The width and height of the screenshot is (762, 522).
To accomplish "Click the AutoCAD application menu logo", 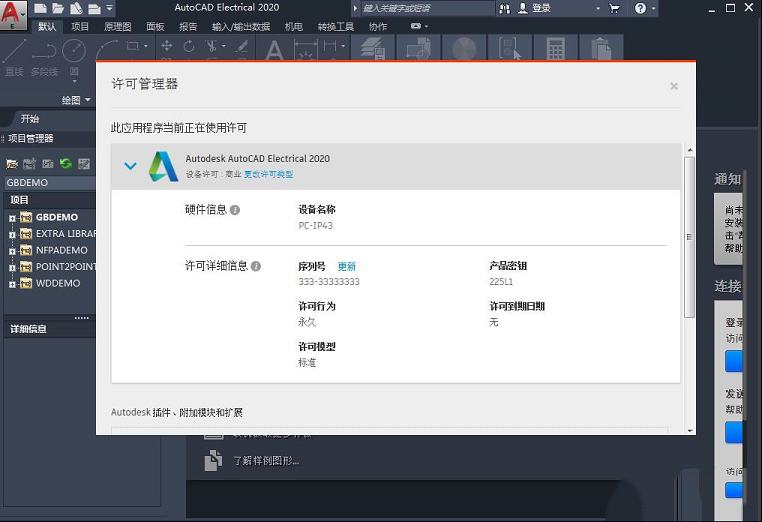I will click(x=15, y=14).
